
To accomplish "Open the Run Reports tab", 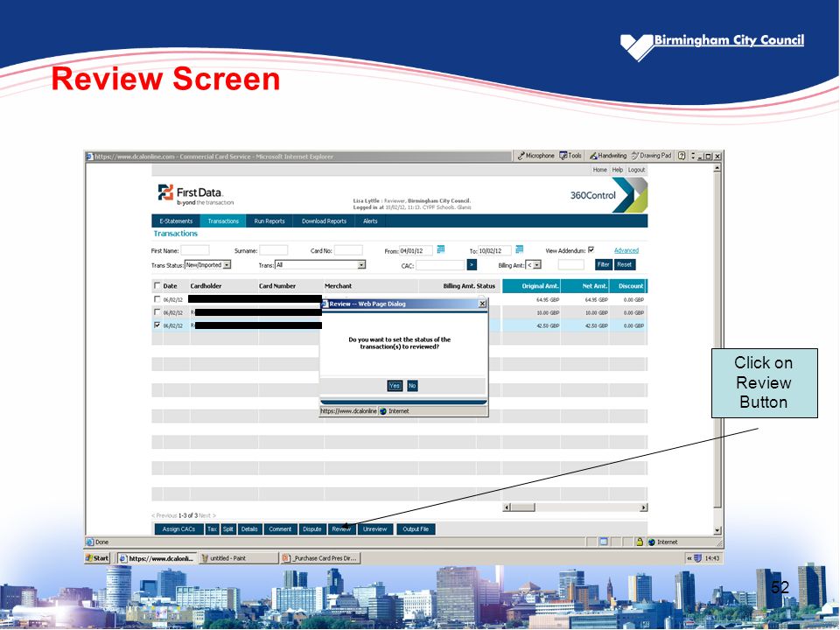I will tap(269, 220).
